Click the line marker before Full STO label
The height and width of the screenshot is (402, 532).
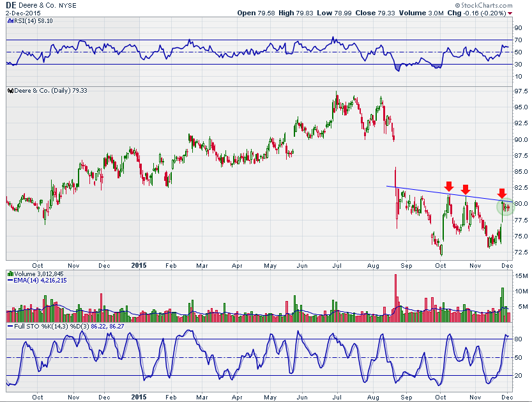point(10,327)
